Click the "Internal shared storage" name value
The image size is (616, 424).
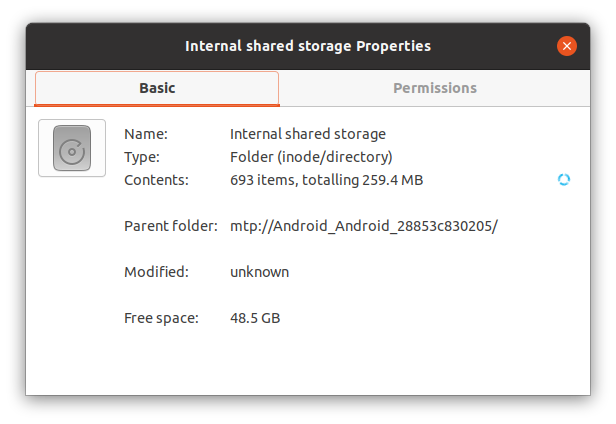tap(308, 134)
